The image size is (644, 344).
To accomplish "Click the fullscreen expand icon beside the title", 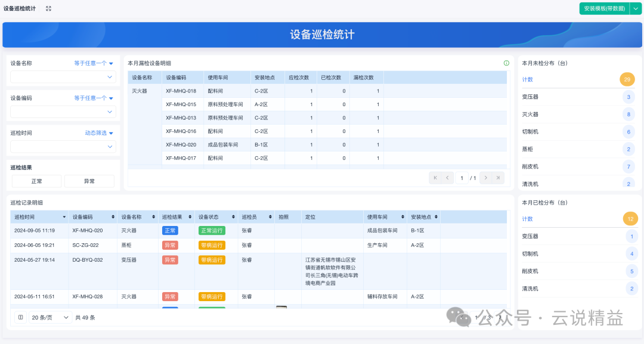I will [48, 8].
